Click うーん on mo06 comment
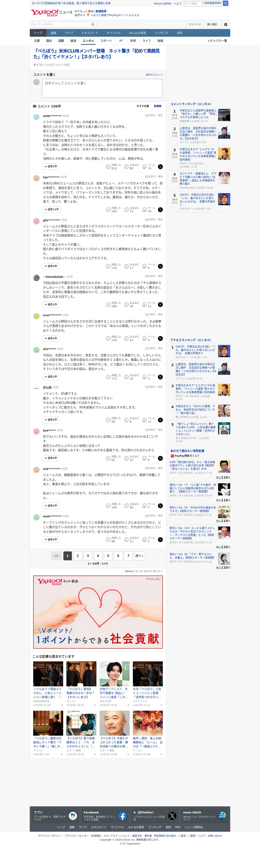The width and height of the screenshot is (260, 868). click(x=149, y=167)
